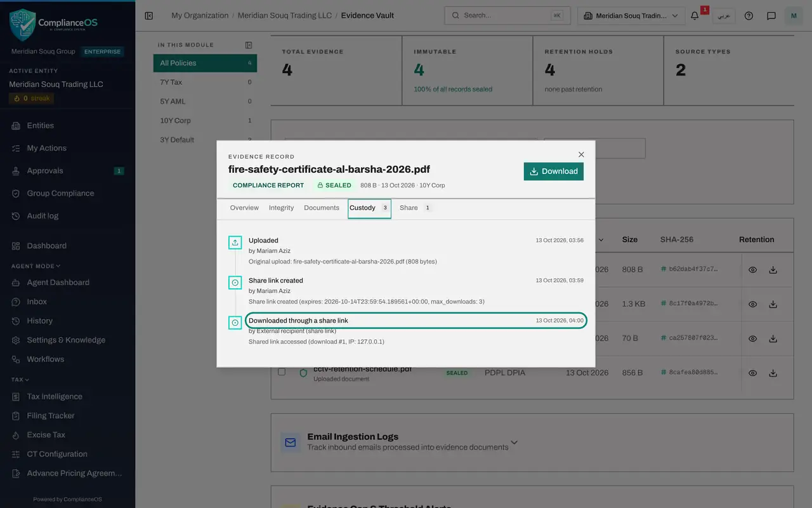
Task: Toggle the sidebar collapse icon in header
Action: [149, 16]
